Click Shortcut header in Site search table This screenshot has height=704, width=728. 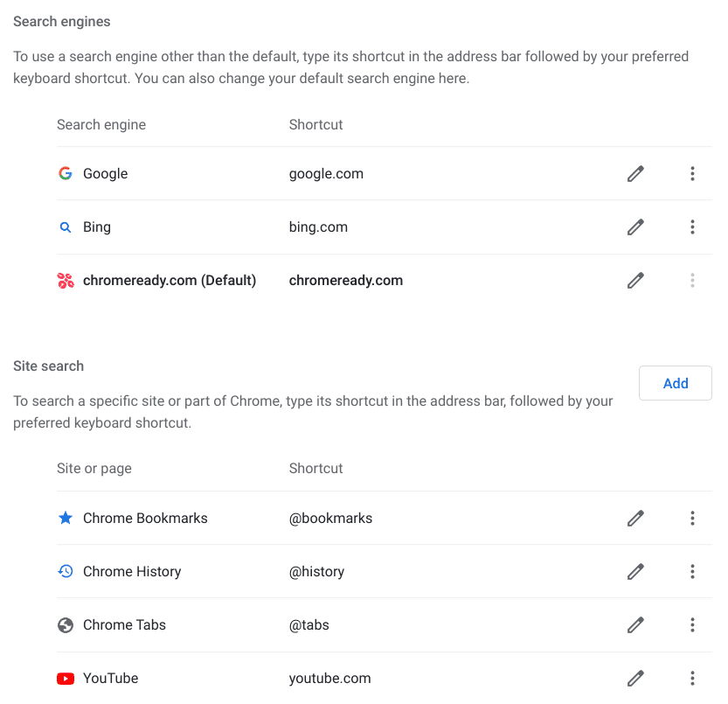tap(315, 469)
